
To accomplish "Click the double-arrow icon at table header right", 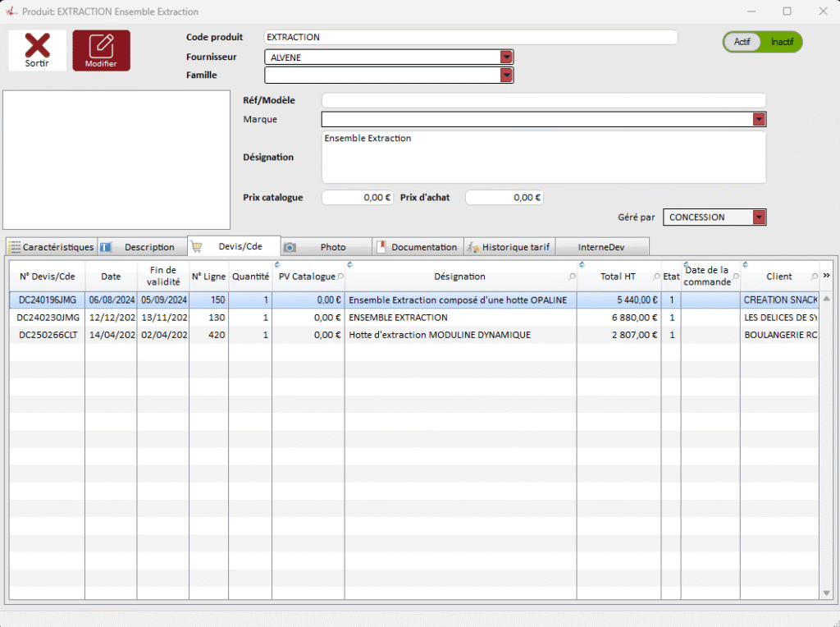I will pyautogui.click(x=826, y=276).
